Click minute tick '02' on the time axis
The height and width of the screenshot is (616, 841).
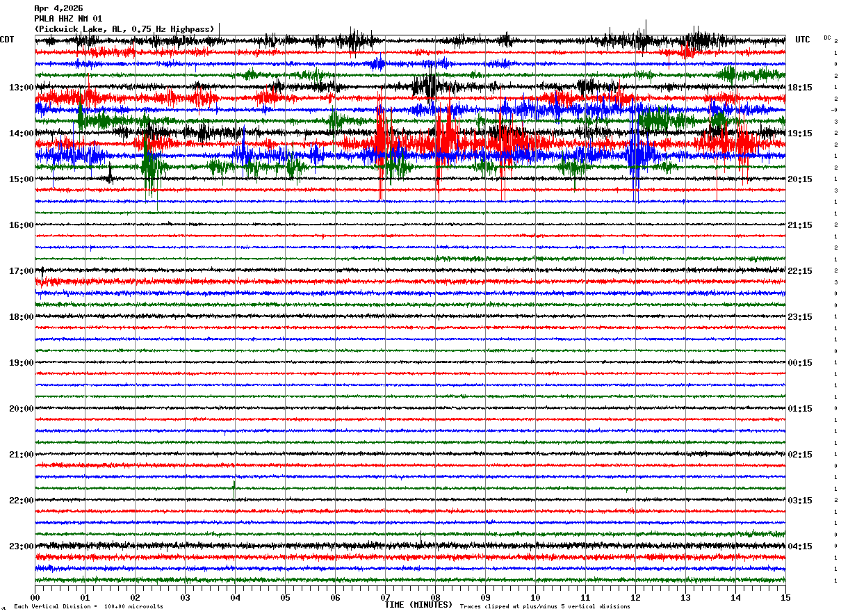click(x=135, y=597)
